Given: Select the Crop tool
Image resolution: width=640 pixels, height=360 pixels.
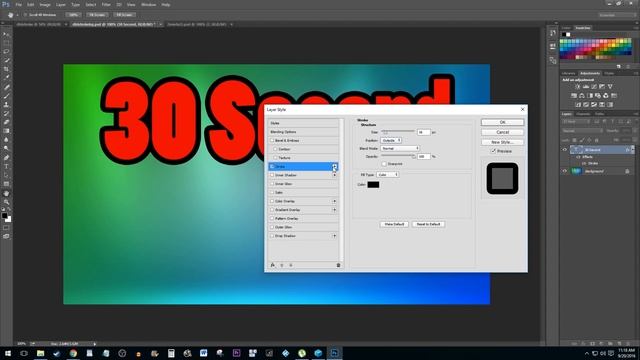Looking at the screenshot, I should (x=6, y=69).
